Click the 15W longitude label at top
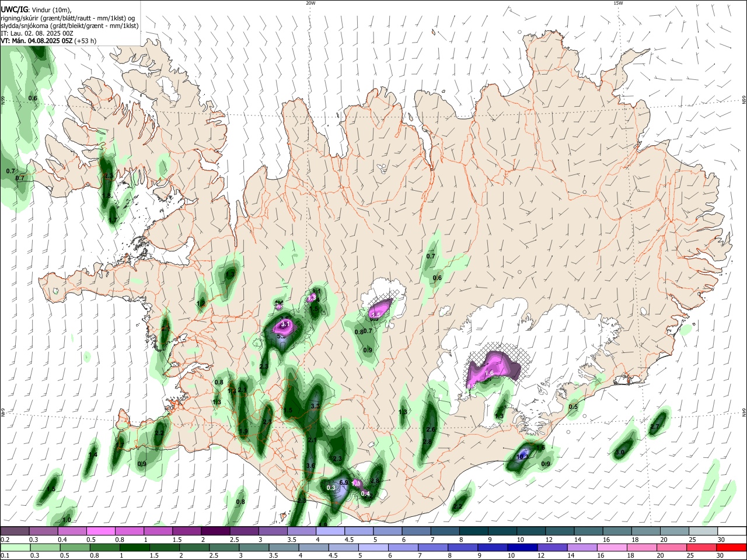Screen dimensions: 747x560 pyautogui.click(x=618, y=3)
